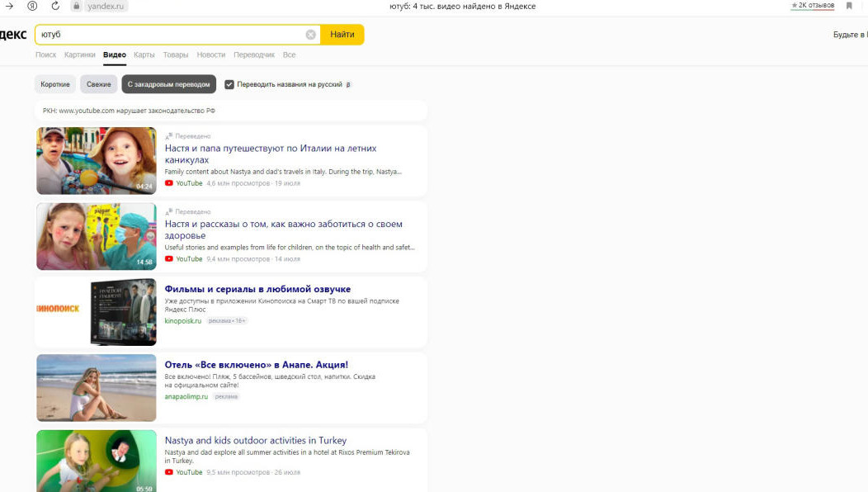Screen dimensions: 868x492
Task: Open the '2K отзывов' site reviews rating
Action: coord(813,6)
